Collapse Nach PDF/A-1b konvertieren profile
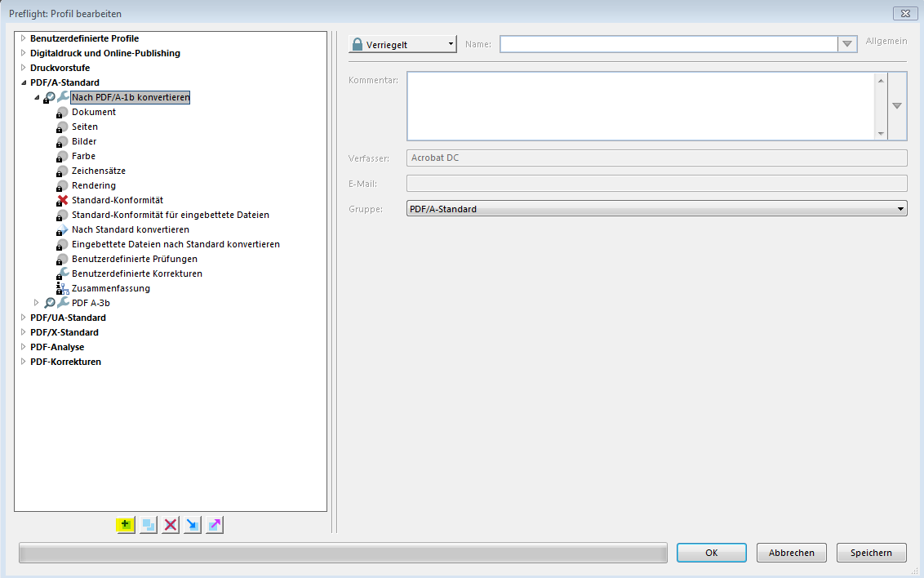The width and height of the screenshot is (924, 578). pos(37,97)
